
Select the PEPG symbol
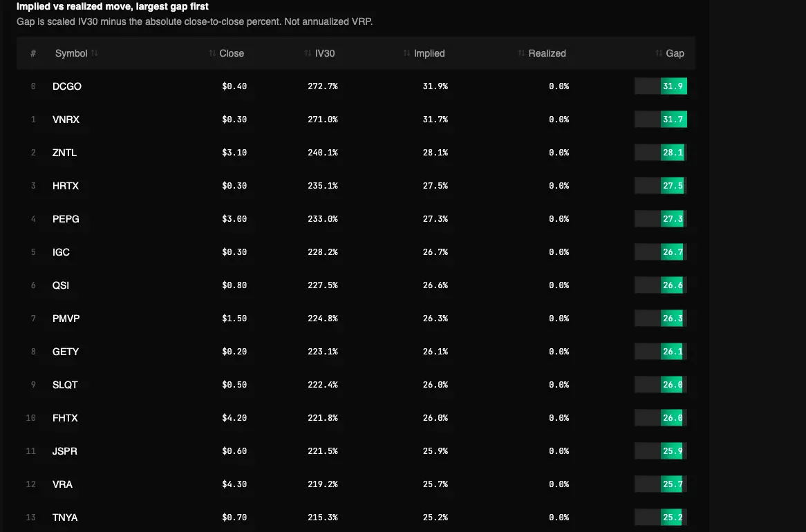(66, 219)
